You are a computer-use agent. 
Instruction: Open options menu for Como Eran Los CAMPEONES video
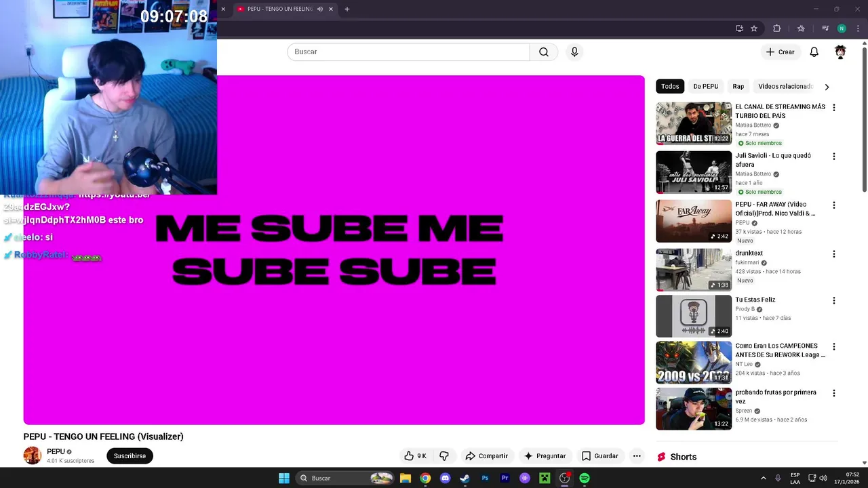click(x=833, y=347)
